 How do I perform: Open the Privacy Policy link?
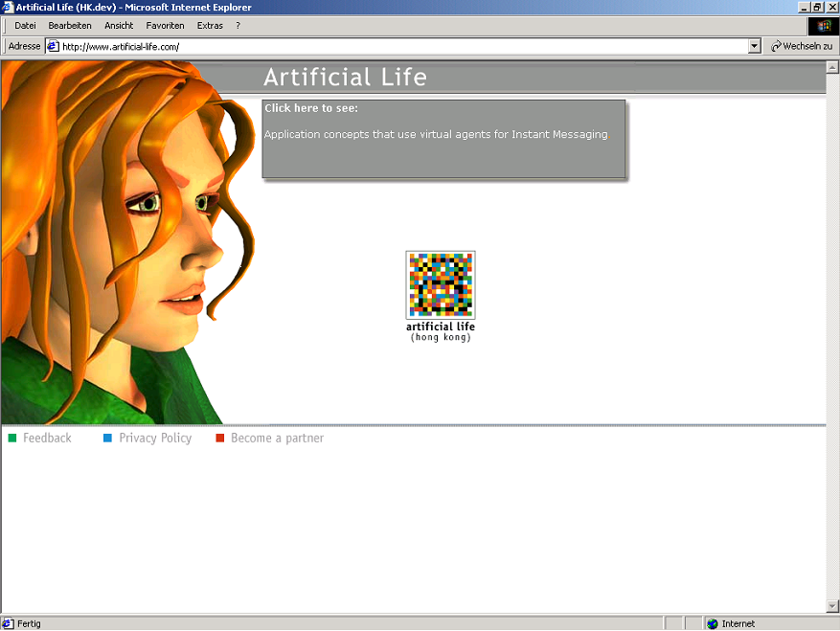click(155, 439)
